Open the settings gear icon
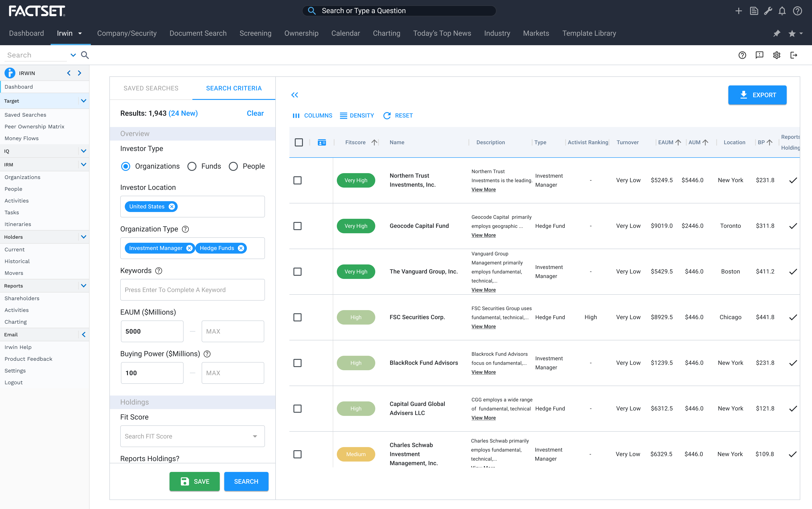The height and width of the screenshot is (509, 812). pyautogui.click(x=776, y=55)
